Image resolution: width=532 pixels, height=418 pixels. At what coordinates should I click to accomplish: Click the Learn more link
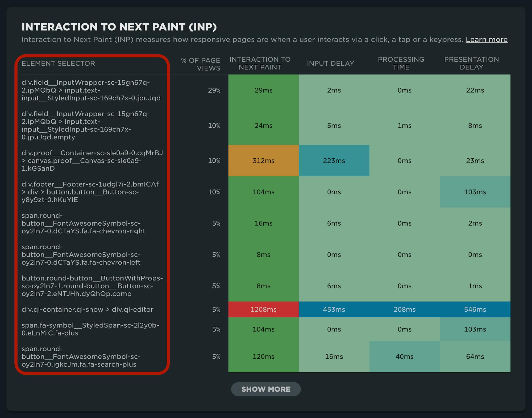(x=486, y=40)
